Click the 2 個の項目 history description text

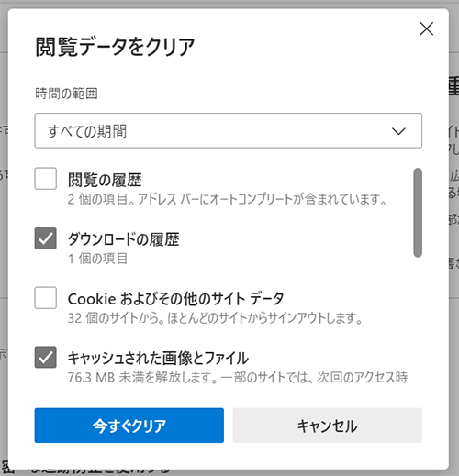click(x=227, y=199)
